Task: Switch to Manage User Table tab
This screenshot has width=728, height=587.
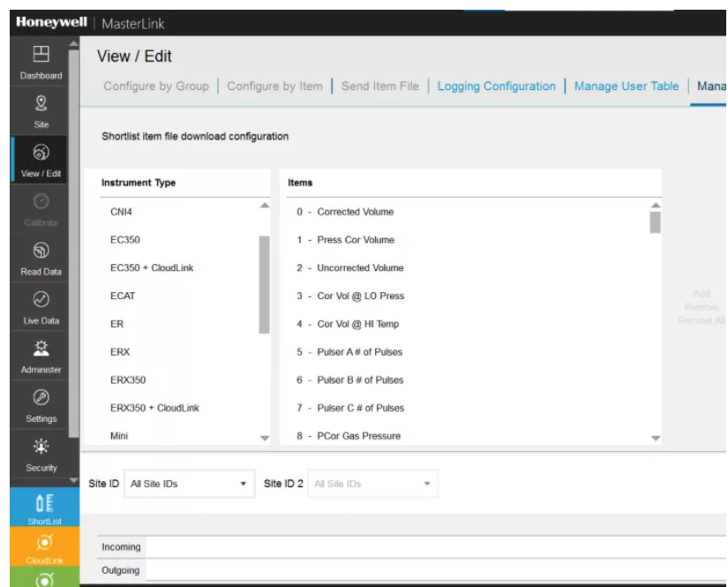Action: click(626, 87)
